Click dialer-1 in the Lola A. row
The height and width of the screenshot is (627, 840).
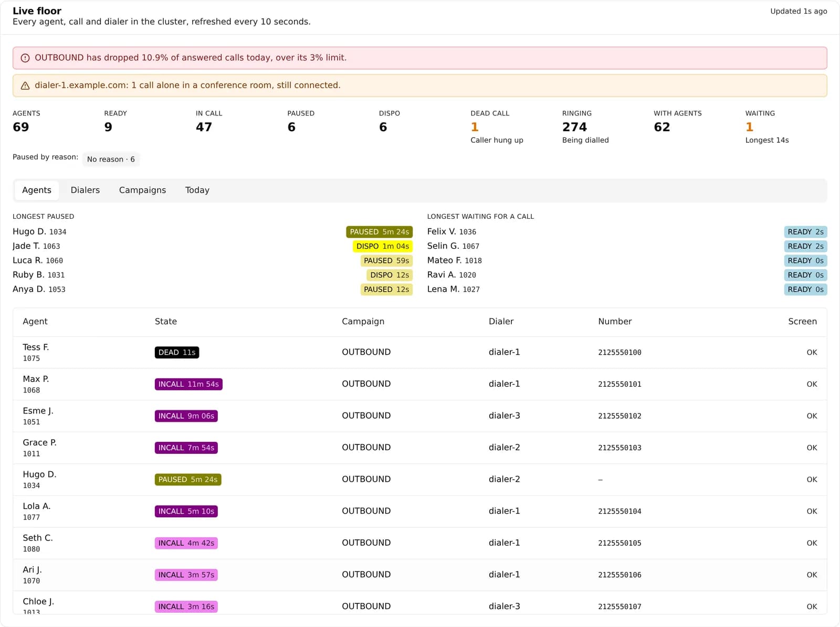tap(504, 511)
